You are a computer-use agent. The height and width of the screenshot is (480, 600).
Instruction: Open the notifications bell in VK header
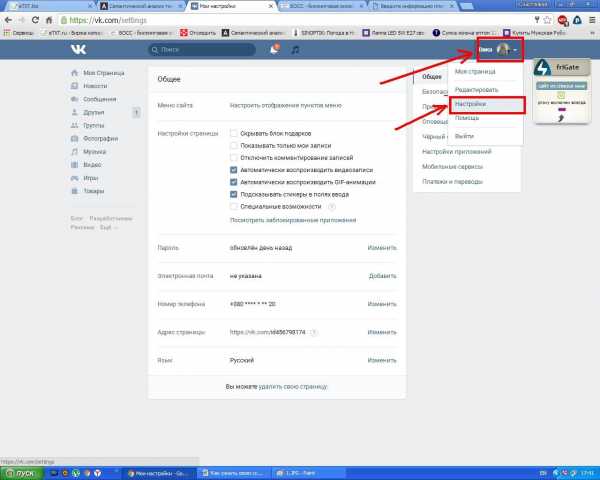click(274, 49)
